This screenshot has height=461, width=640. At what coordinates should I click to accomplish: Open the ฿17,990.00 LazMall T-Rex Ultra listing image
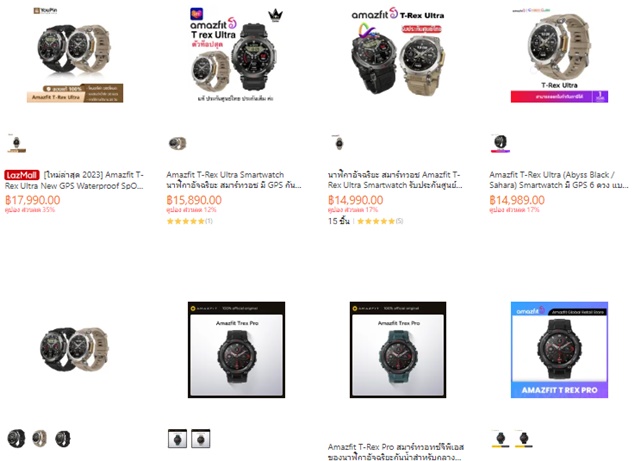[x=74, y=55]
